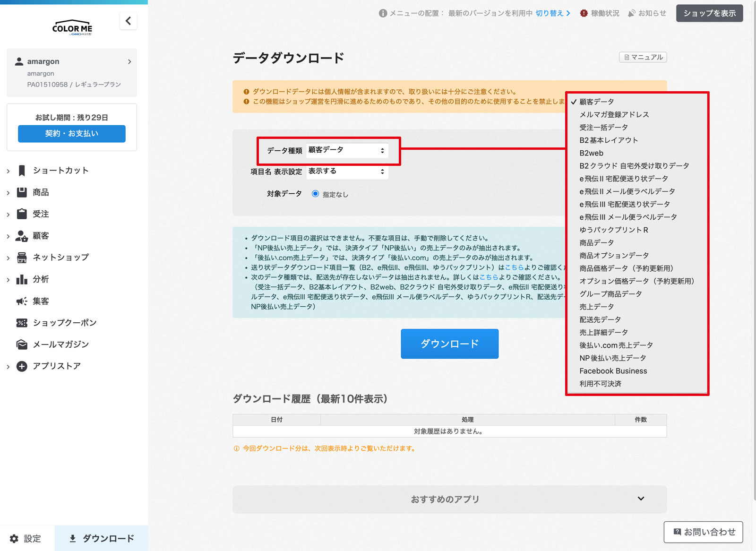Expand the アプリストア menu arrow
Screen dimensions: 756x551
(x=8, y=367)
